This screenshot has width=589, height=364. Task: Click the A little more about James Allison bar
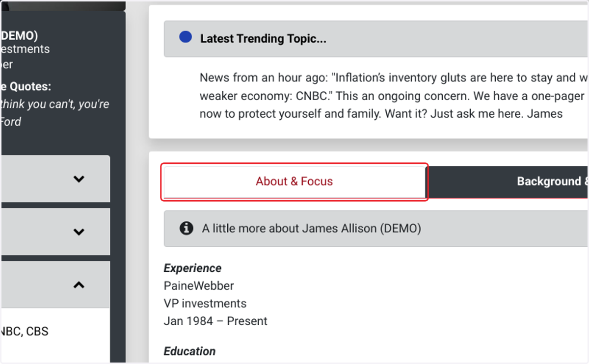pos(376,229)
